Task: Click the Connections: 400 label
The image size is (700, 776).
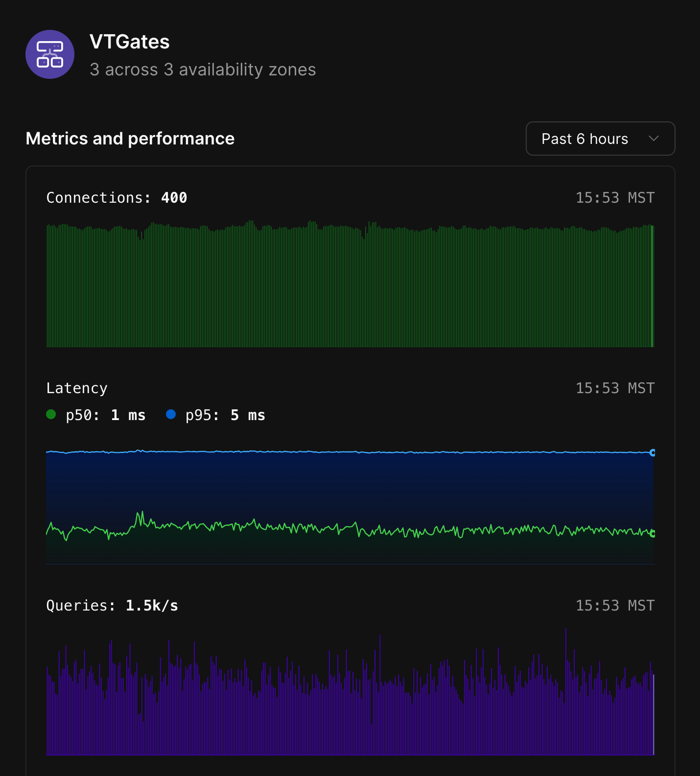Action: pos(117,197)
